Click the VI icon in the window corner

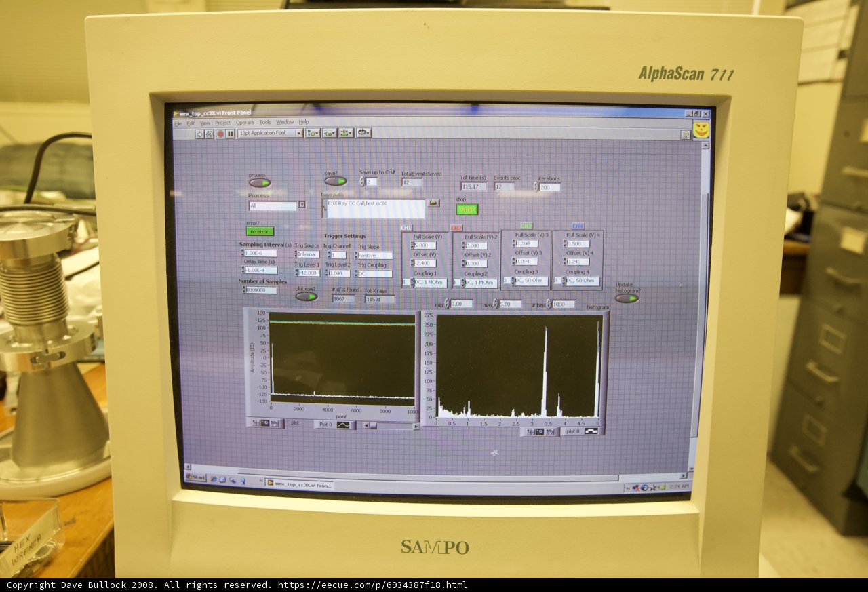point(701,130)
